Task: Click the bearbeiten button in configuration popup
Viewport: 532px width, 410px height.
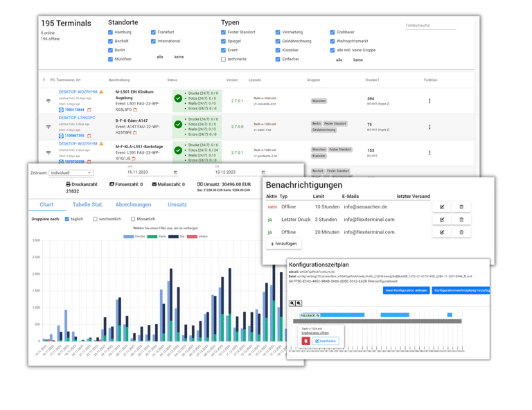Action: click(326, 341)
